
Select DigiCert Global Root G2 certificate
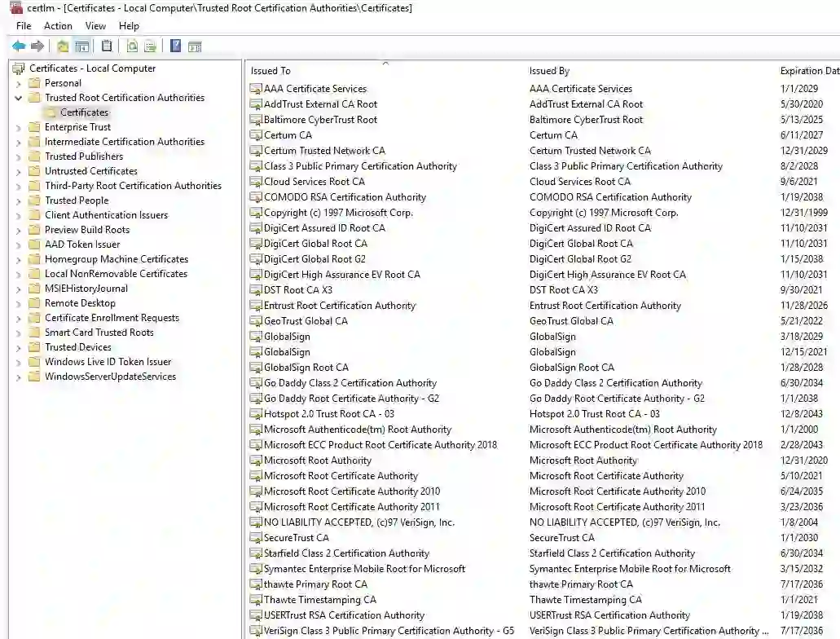coord(314,259)
